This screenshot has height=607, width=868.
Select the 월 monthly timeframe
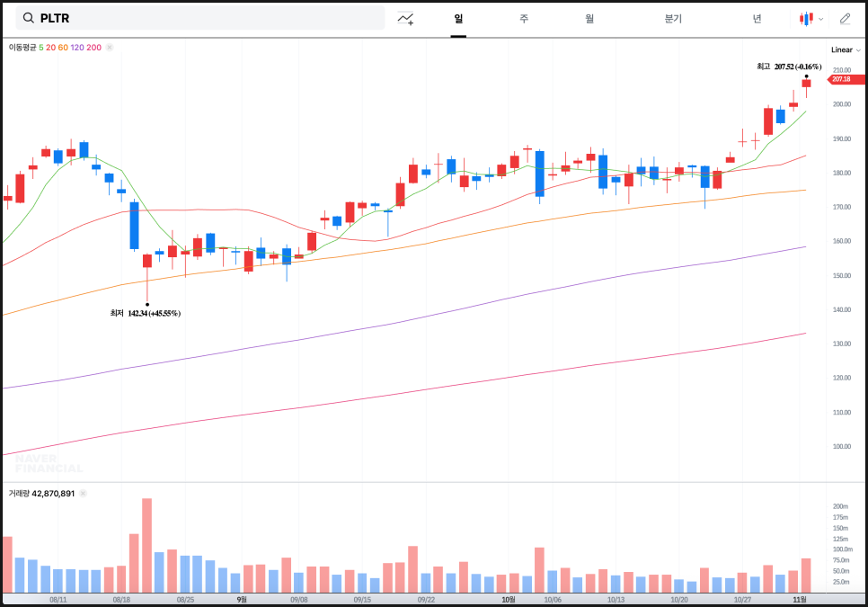[589, 18]
